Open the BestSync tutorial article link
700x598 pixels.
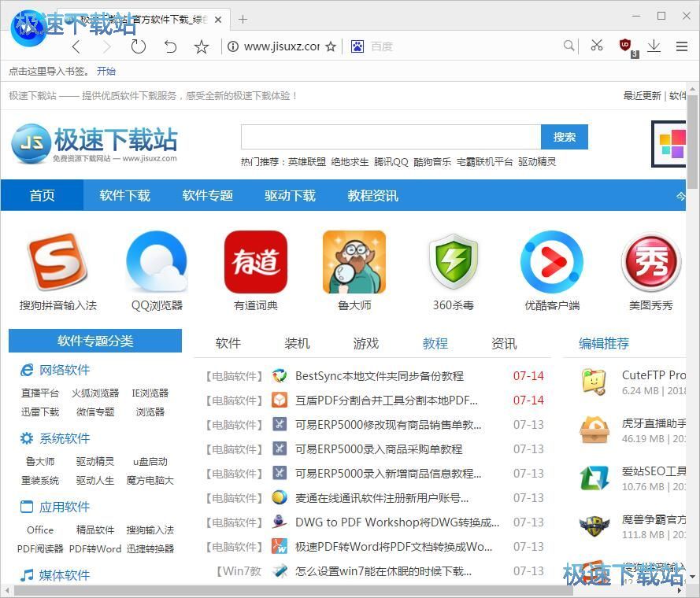379,376
